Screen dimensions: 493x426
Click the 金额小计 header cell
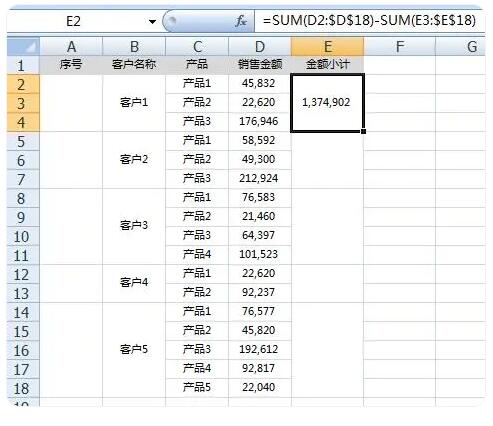pos(327,65)
